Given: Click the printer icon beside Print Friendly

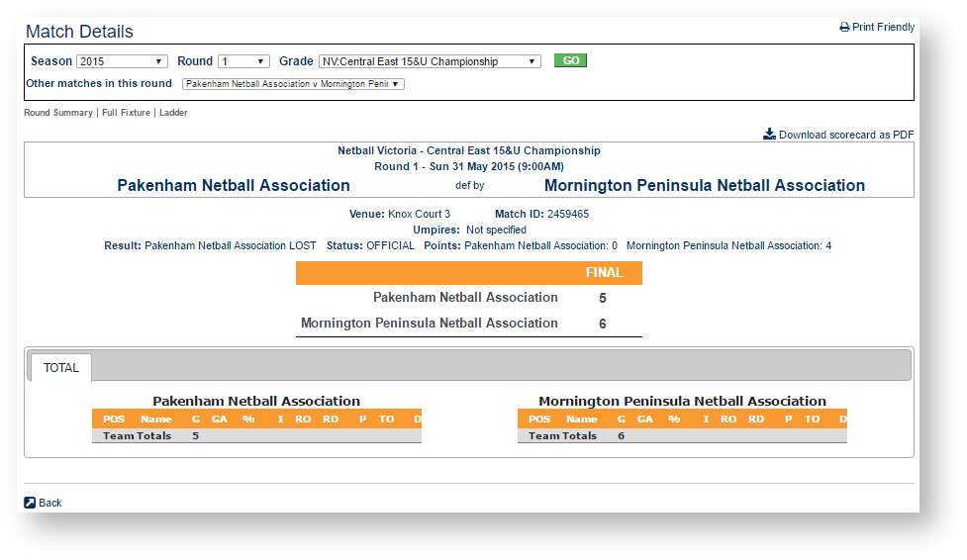Looking at the screenshot, I should [844, 27].
